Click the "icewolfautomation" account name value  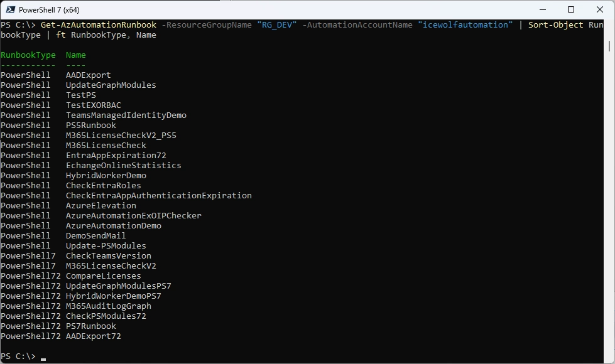pyautogui.click(x=465, y=25)
